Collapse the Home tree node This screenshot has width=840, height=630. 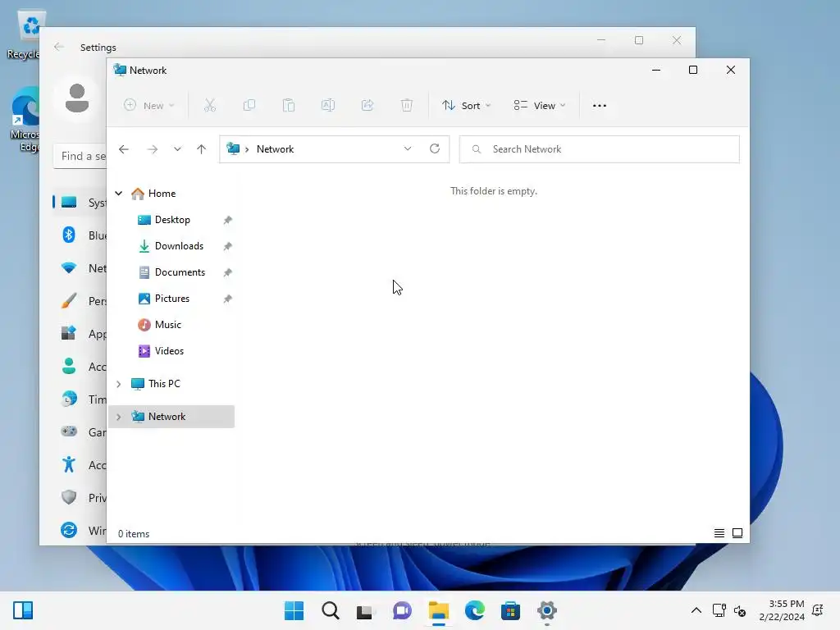click(119, 194)
